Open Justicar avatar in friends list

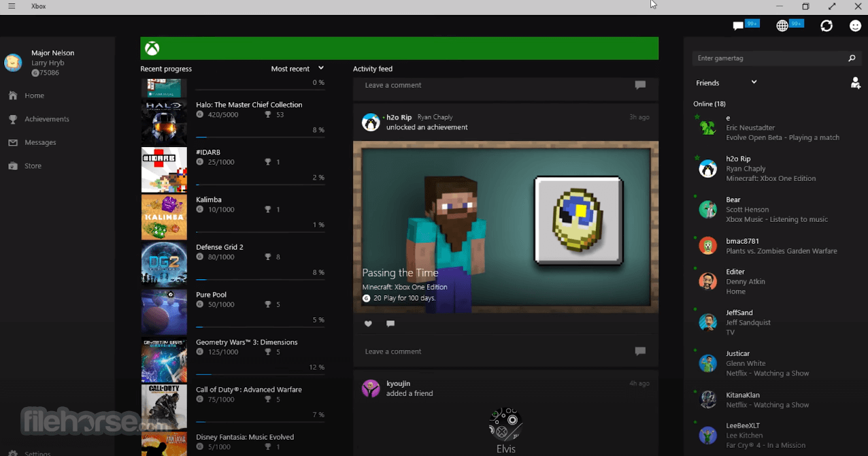point(708,363)
